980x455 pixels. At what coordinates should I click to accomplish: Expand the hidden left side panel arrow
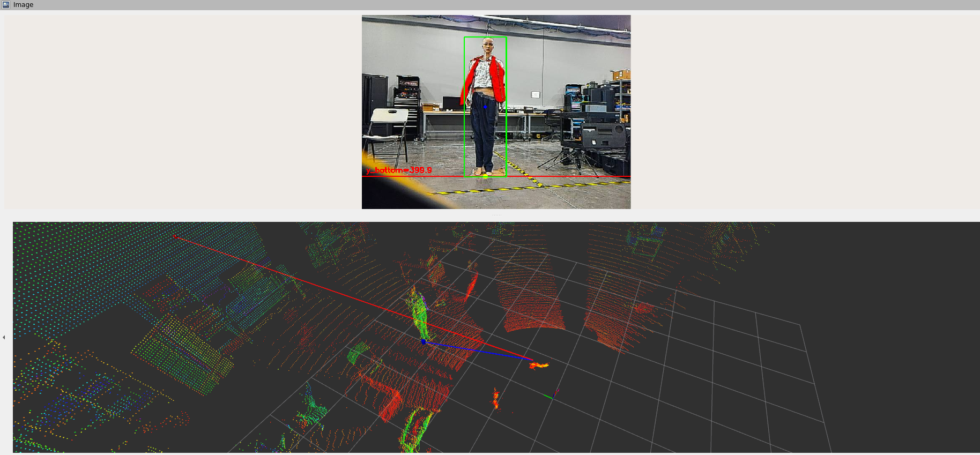4,337
